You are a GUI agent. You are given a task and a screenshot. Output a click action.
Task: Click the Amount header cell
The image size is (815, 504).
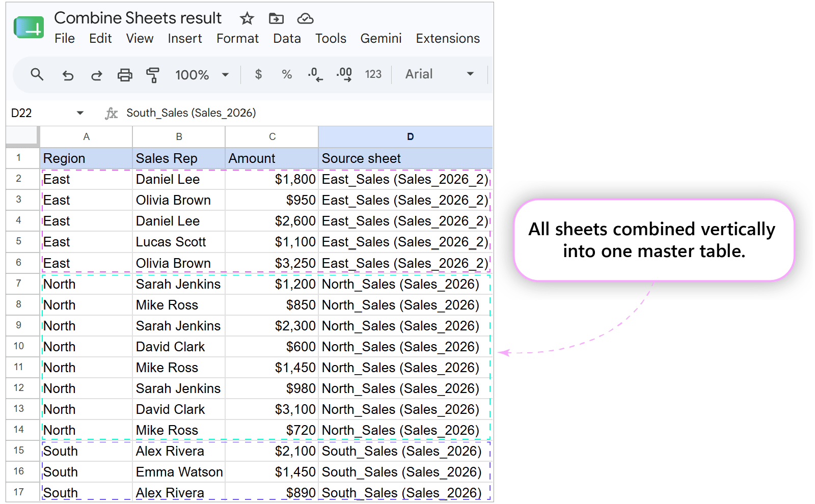point(272,158)
